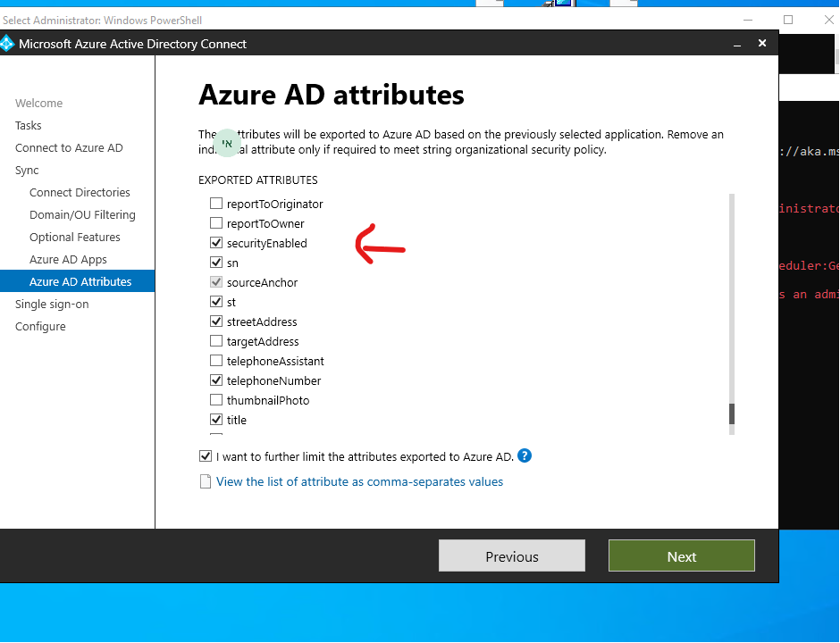Viewport: 840px width, 643px height.
Task: Toggle 'further limit the attributes exported' checkbox
Action: 206,456
